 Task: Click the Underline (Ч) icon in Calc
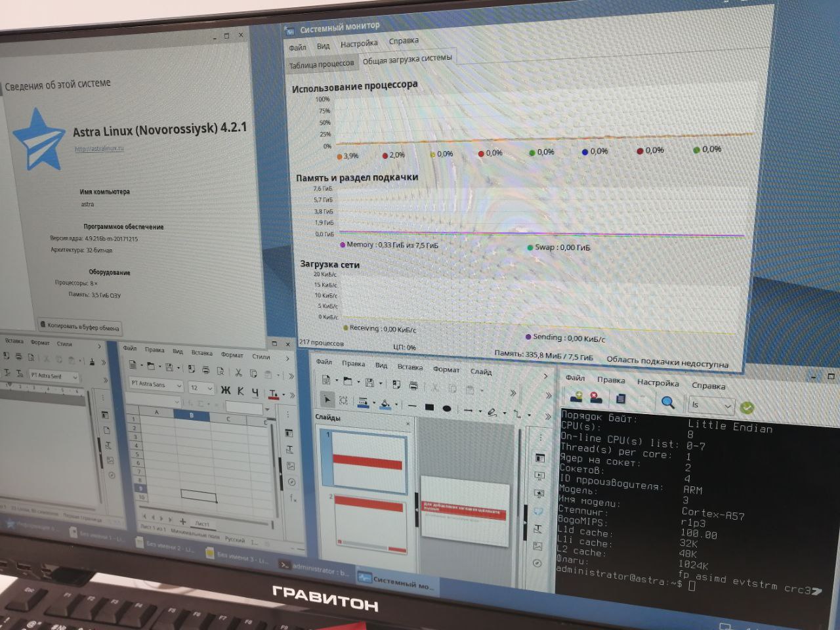click(255, 392)
